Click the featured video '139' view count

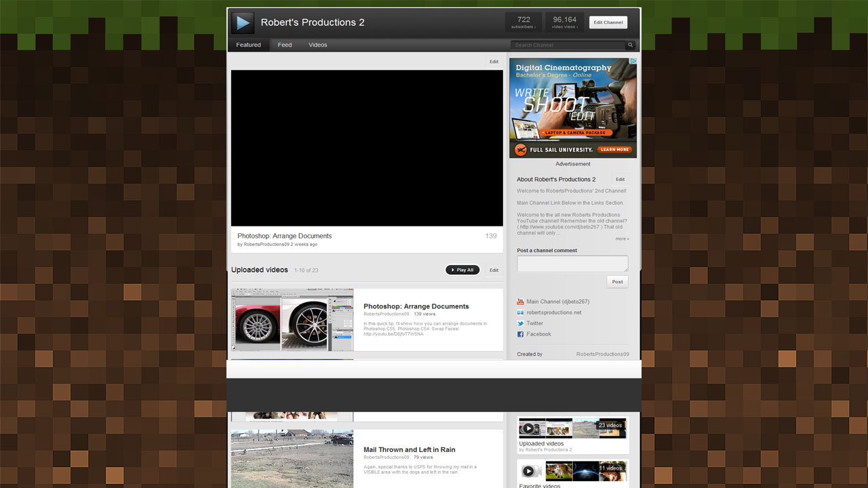click(x=491, y=236)
